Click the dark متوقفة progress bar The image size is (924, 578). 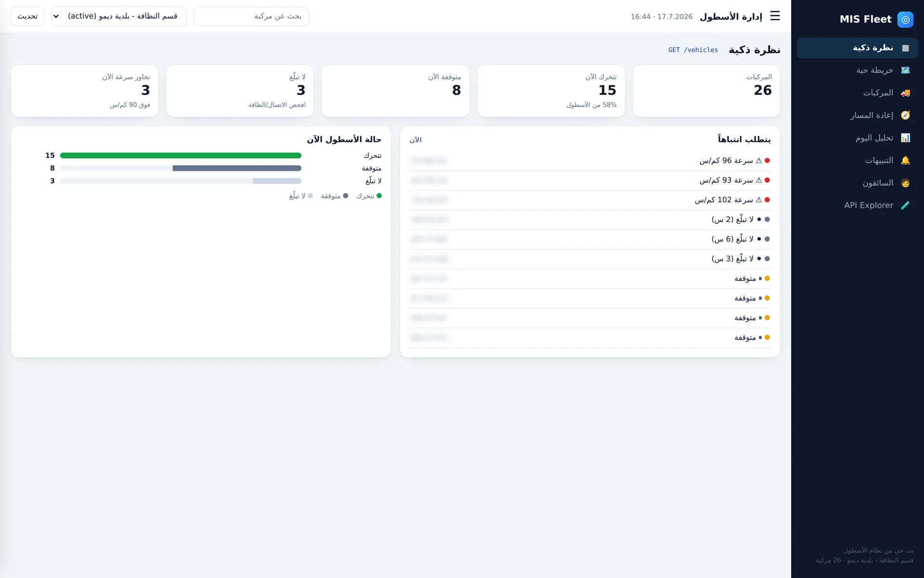coord(237,168)
